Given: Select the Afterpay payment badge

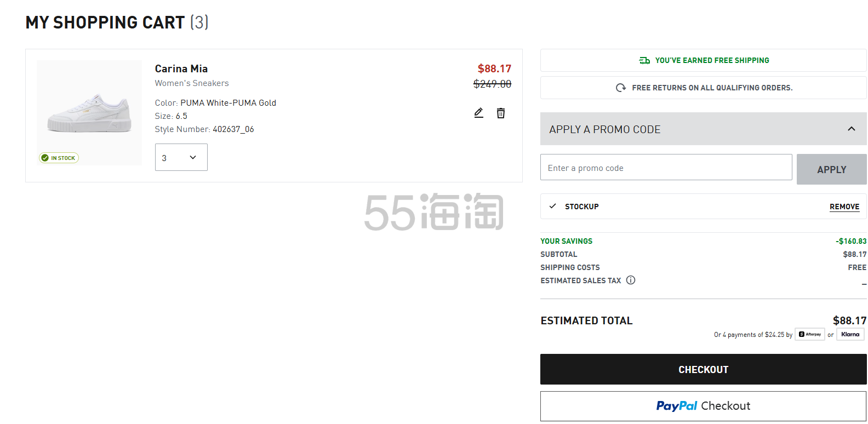Looking at the screenshot, I should coord(810,334).
